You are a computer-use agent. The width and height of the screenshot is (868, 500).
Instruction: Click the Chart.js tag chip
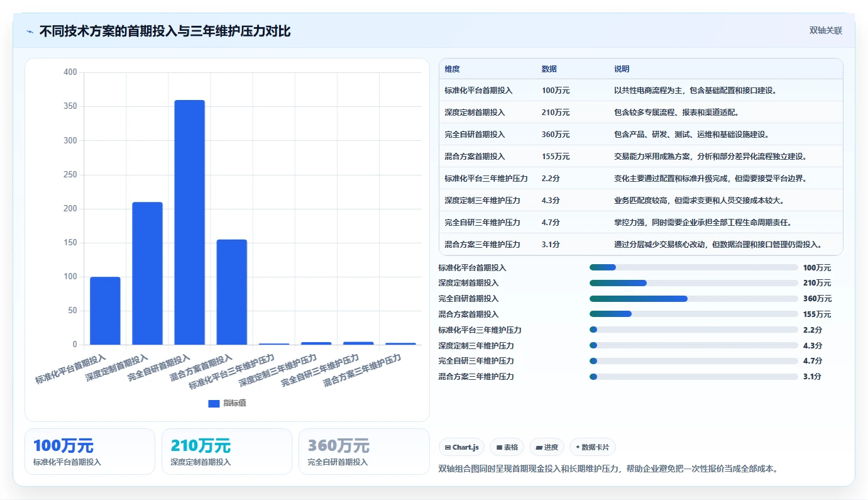[461, 447]
